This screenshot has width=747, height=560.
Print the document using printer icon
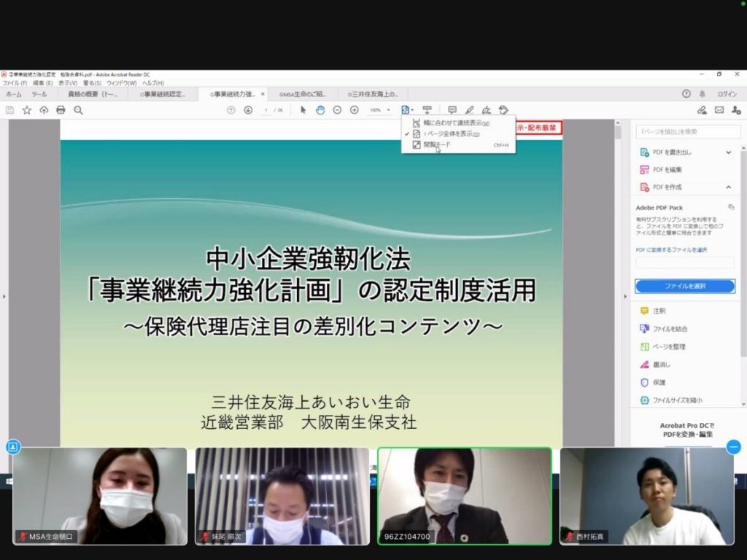(x=61, y=111)
